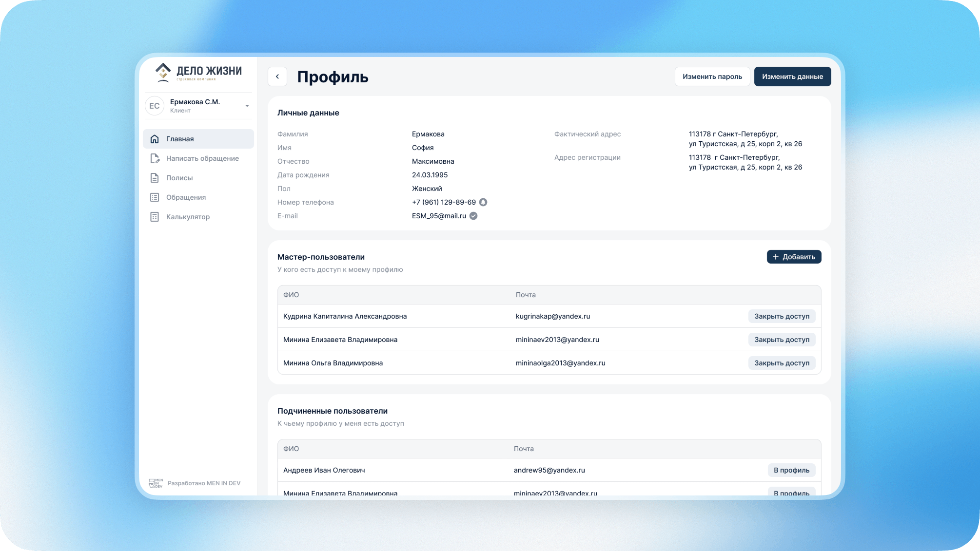Click the EC user avatar circle
This screenshot has height=551, width=980.
pyautogui.click(x=155, y=106)
